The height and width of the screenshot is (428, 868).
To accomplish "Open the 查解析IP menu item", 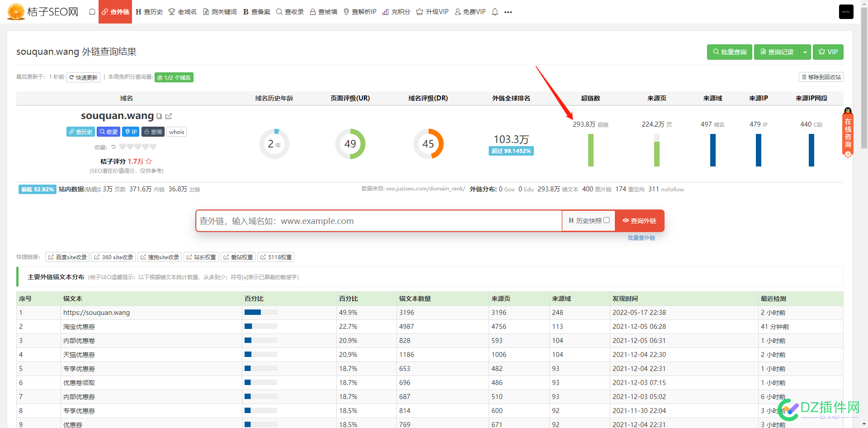I will [360, 12].
